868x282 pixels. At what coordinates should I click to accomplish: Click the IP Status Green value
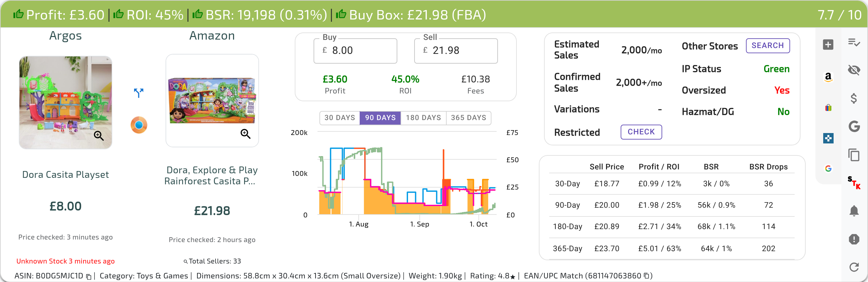pos(776,69)
